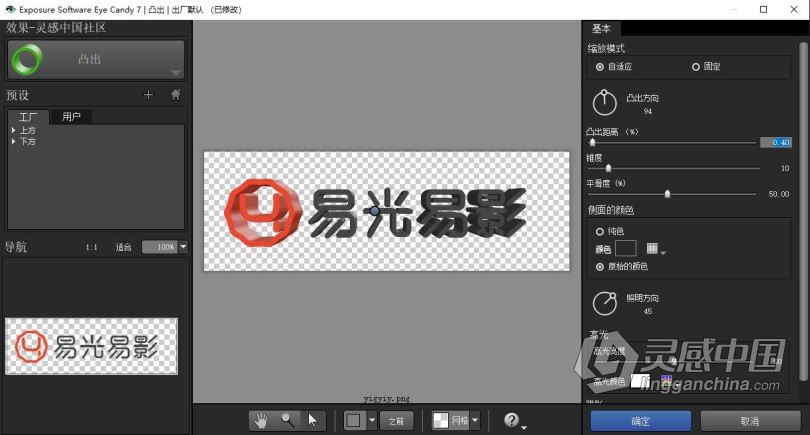Click the 照明方向 lighting dial
The width and height of the screenshot is (810, 435).
pyautogui.click(x=604, y=303)
